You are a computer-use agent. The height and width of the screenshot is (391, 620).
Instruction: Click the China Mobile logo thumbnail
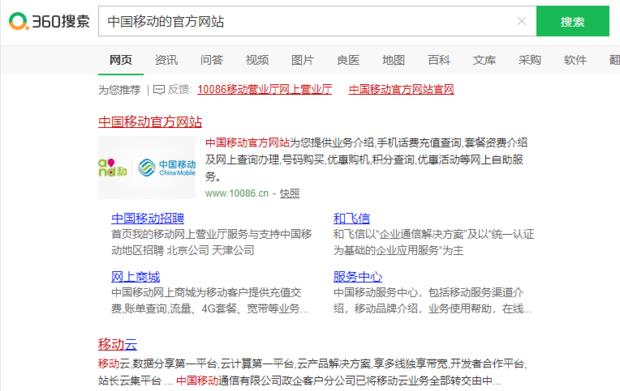(147, 167)
